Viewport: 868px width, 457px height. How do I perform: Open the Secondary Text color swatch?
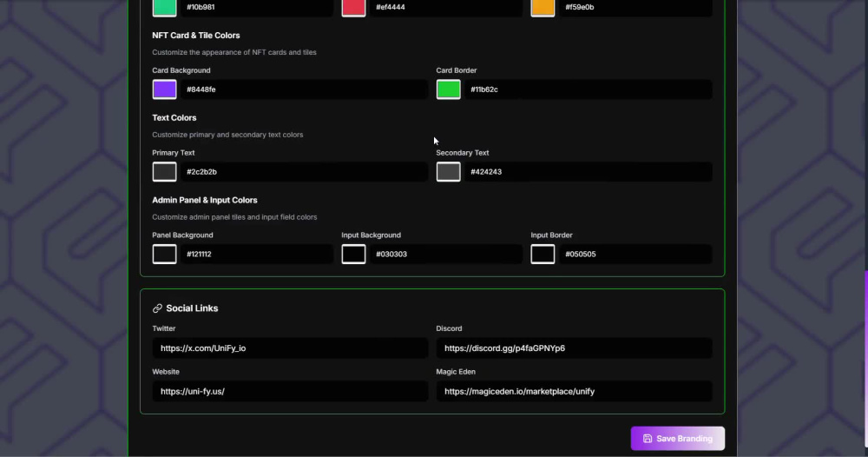tap(449, 172)
